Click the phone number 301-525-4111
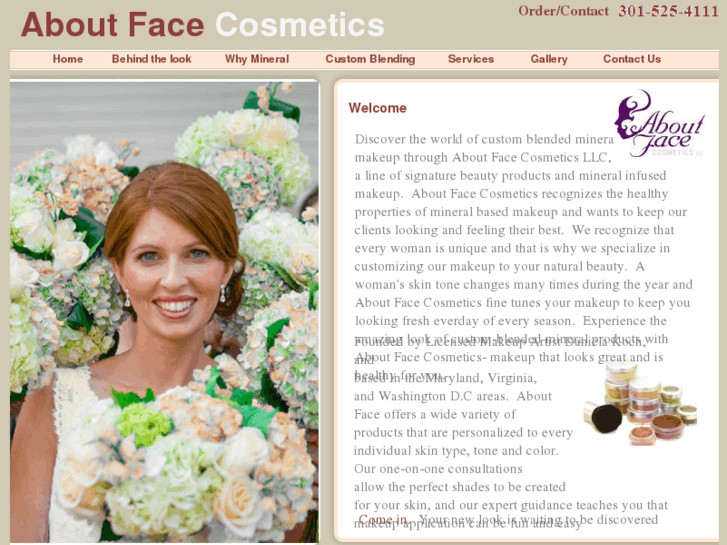The image size is (727, 545). (x=668, y=11)
